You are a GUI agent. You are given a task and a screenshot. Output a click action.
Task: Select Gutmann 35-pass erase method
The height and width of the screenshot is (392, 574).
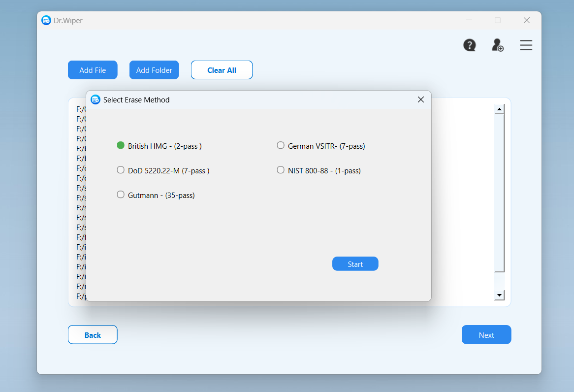click(x=121, y=195)
